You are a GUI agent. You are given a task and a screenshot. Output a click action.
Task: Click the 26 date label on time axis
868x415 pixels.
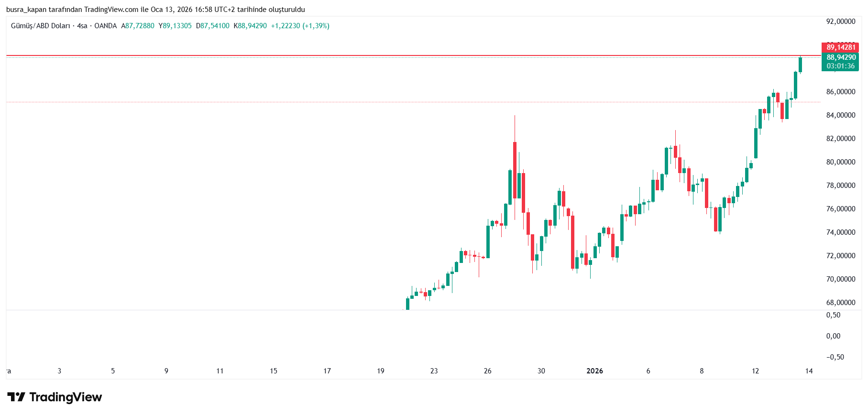click(x=487, y=371)
